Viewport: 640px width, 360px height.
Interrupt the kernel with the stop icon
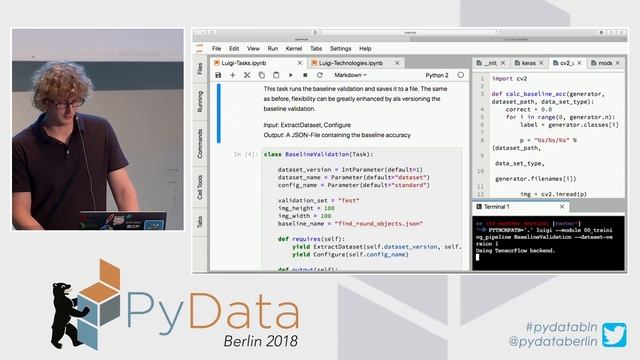305,75
